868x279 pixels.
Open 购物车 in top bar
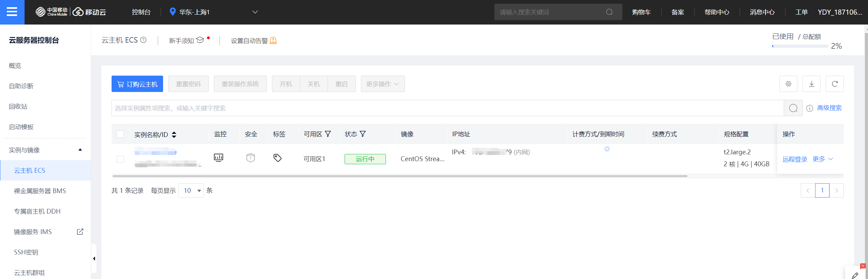tap(641, 12)
